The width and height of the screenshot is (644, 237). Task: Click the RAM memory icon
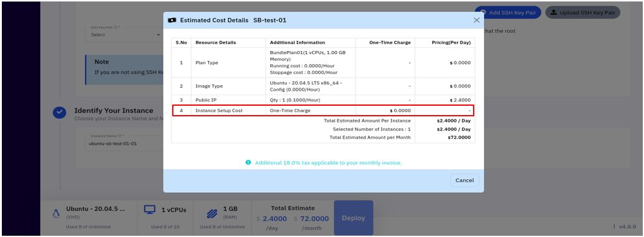point(212,213)
